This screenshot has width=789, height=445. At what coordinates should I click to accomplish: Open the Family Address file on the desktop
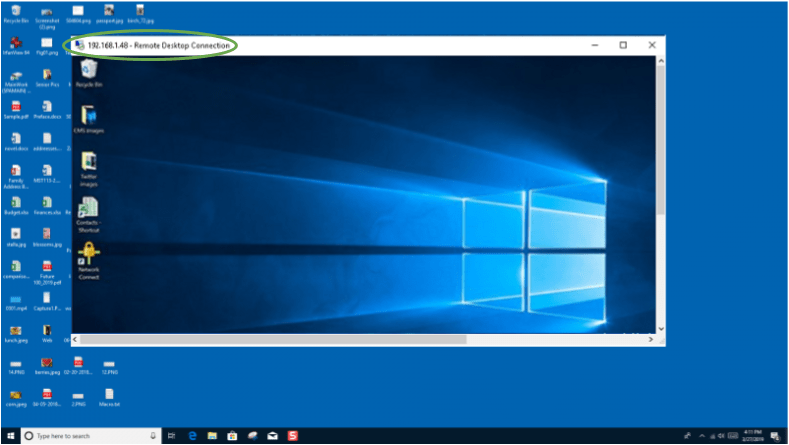click(x=16, y=177)
